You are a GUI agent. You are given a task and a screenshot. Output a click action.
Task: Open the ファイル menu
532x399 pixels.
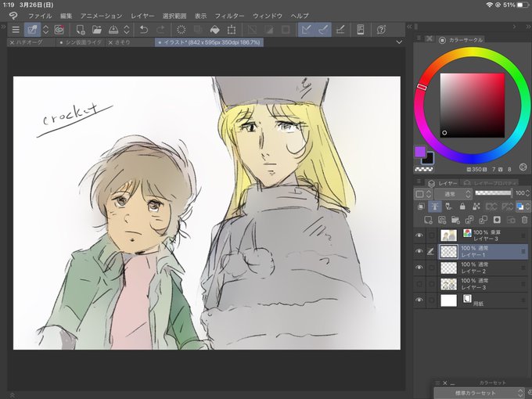click(40, 16)
